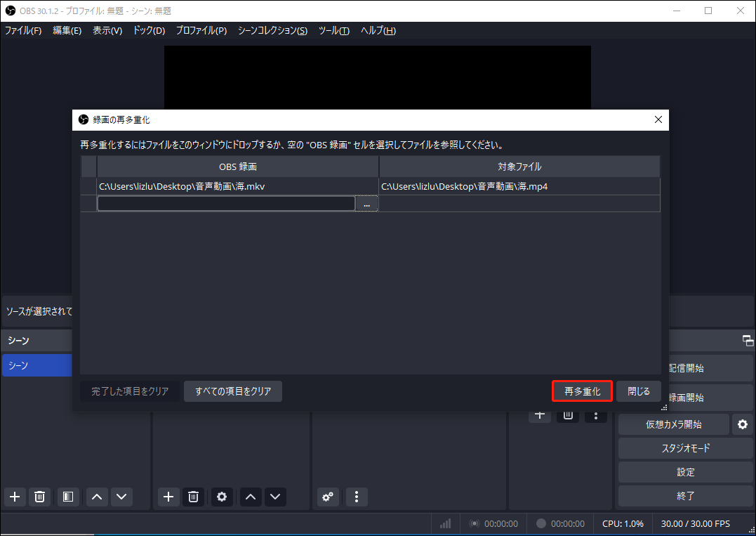The image size is (756, 536).
Task: Move source up arrow right of the properties gear
Action: tap(251, 497)
